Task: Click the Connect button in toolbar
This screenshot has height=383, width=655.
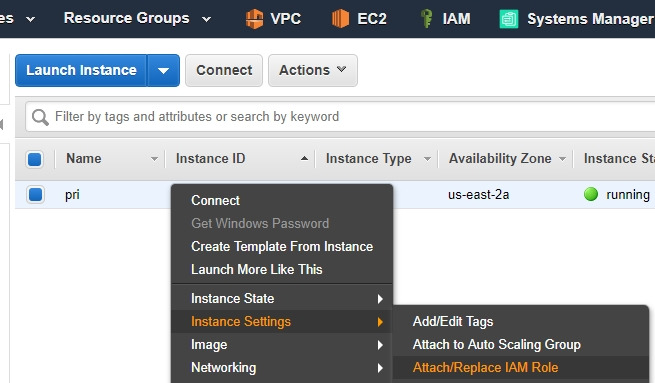Action: tap(224, 70)
